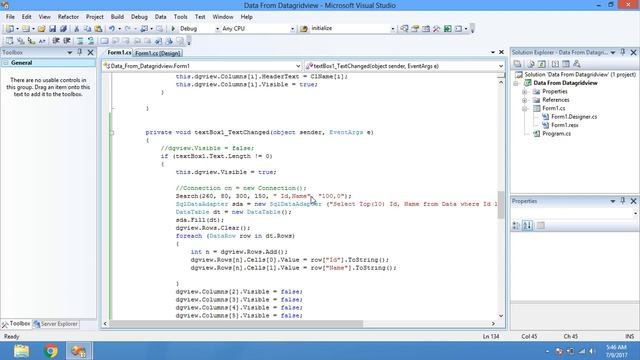The image size is (640, 360).
Task: Open the Toolbox panel window position dropdown
Action: click(69, 52)
